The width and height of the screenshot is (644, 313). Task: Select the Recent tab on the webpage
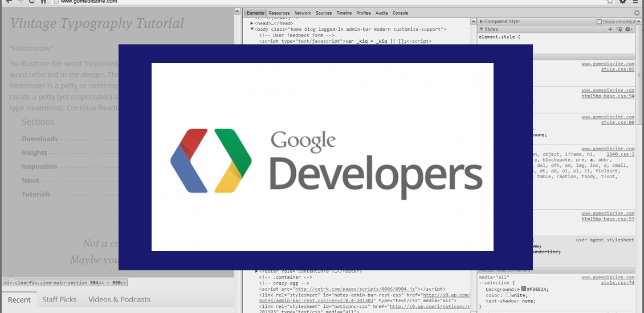(19, 300)
